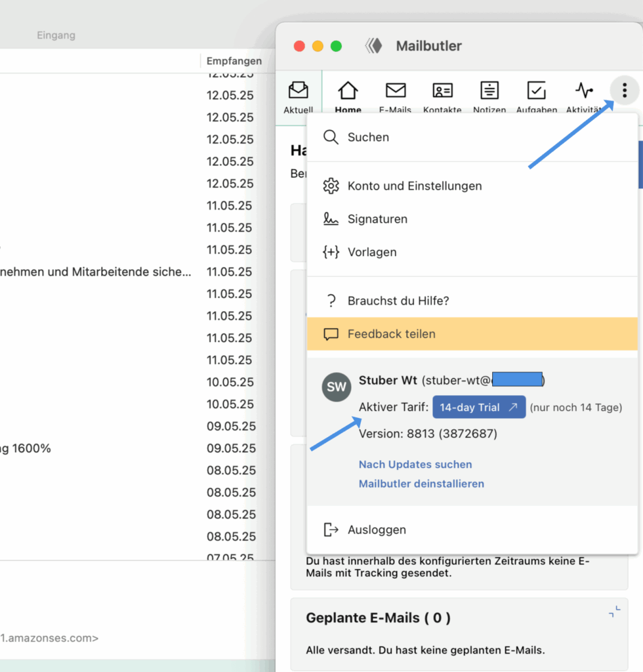Click the Mailbutler logo icon

click(x=373, y=46)
